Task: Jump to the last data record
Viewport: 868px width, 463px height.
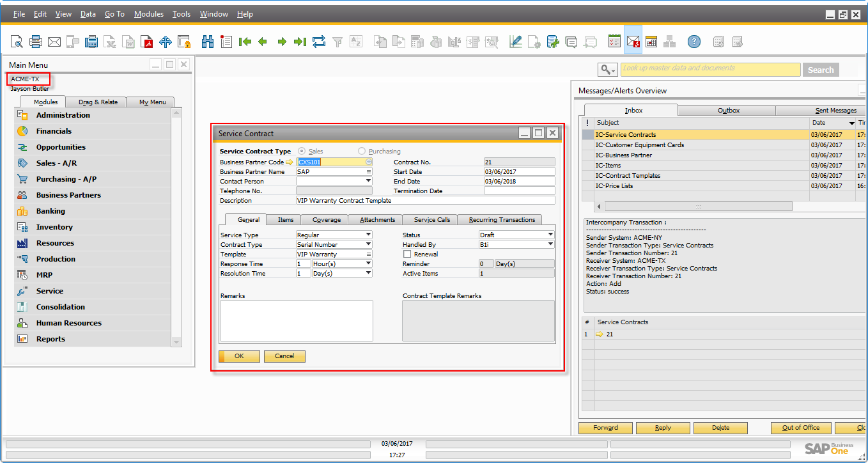Action: tap(300, 42)
